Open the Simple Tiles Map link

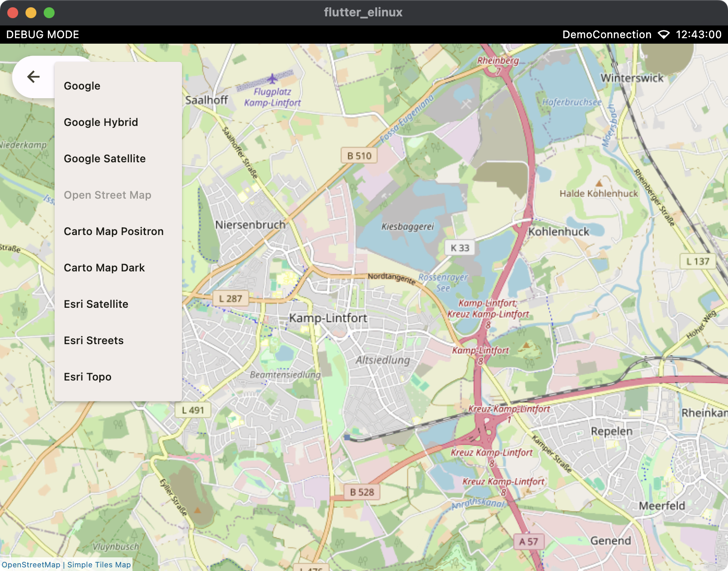pos(99,565)
